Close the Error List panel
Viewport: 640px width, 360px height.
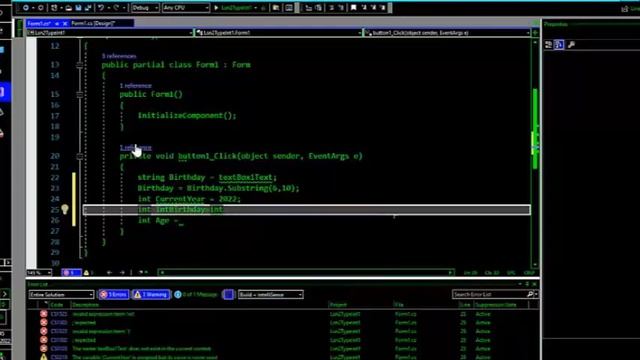click(x=534, y=284)
